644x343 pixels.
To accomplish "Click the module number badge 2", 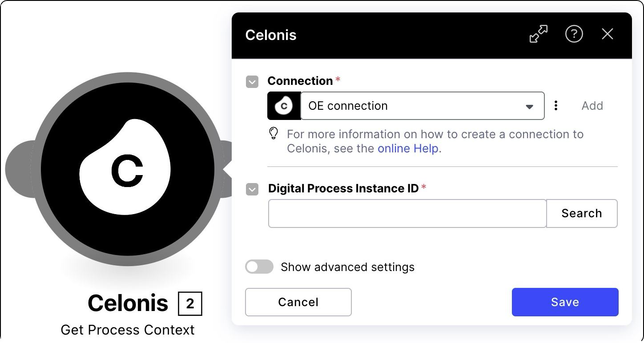I will [190, 304].
